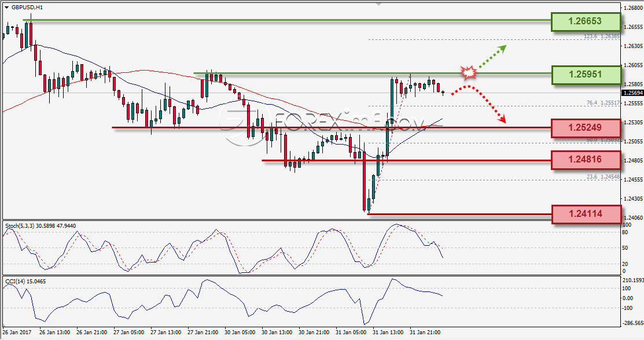Click the 27 Jan 13:00 time label
The image size is (644, 340).
165,332
